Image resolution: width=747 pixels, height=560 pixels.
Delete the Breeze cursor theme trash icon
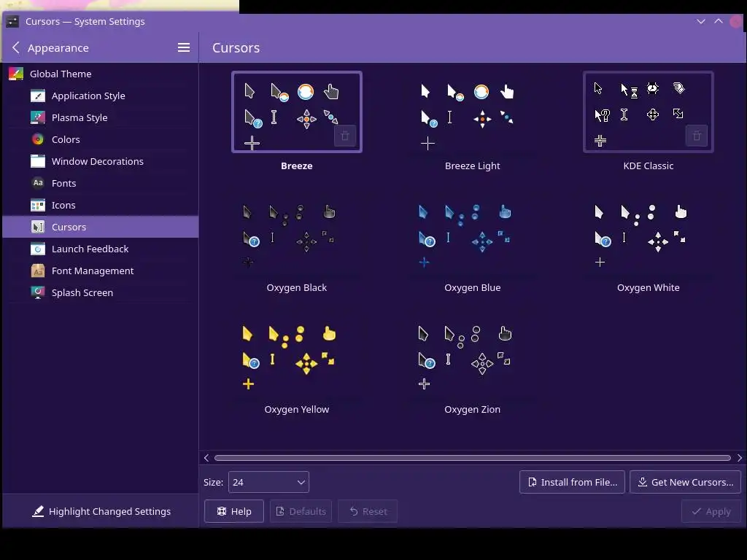[345, 136]
